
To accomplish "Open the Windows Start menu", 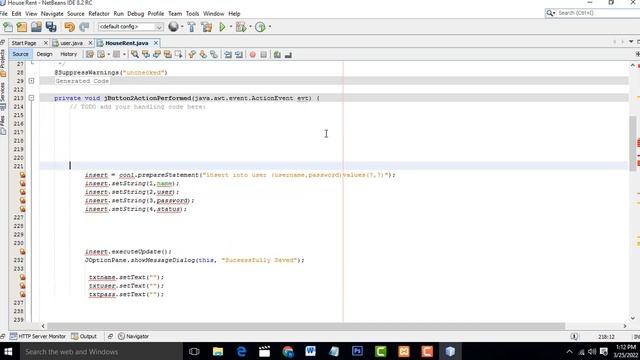I will click(8, 351).
